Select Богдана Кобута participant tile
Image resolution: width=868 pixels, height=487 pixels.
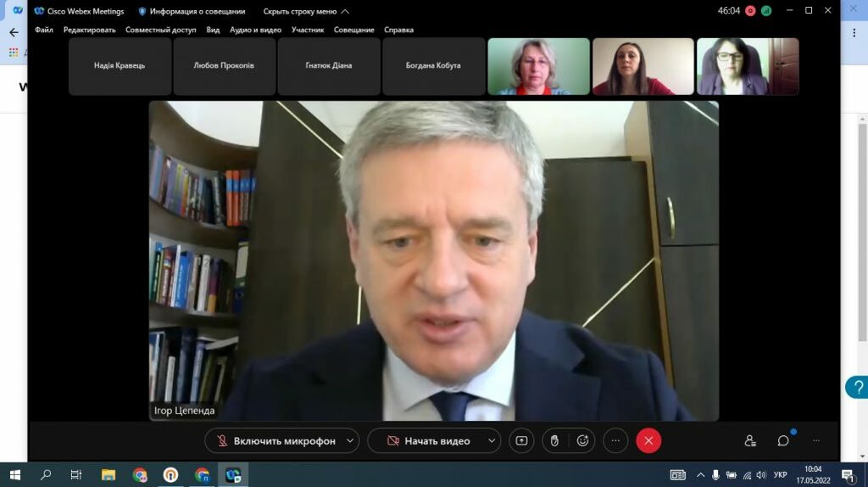[433, 66]
